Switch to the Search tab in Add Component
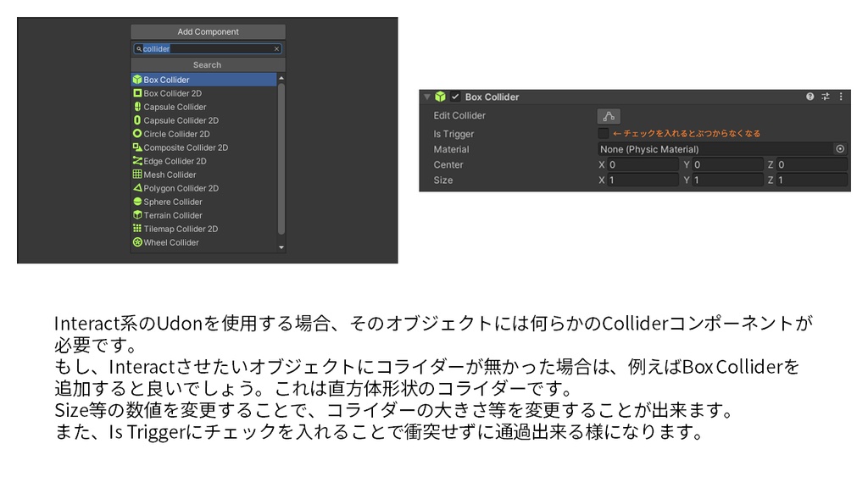868x488 pixels. pos(208,64)
